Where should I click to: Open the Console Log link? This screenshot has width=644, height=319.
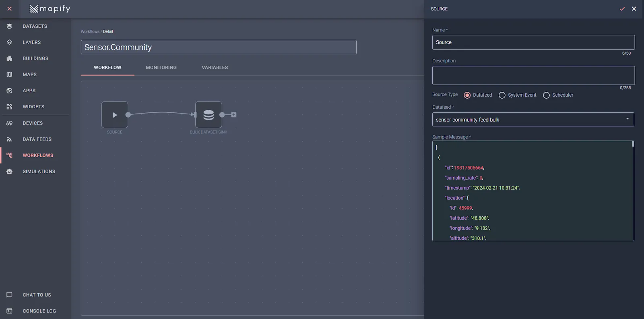click(x=39, y=311)
